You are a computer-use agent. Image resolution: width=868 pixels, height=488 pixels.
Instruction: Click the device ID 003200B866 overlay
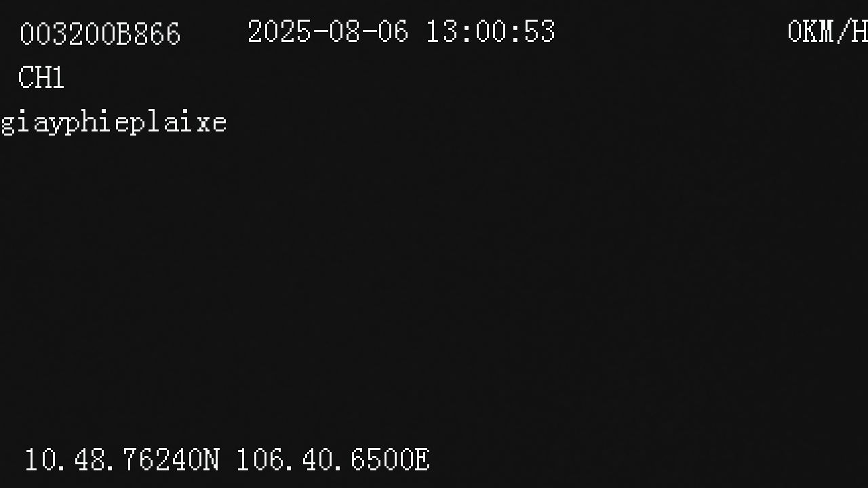click(100, 34)
